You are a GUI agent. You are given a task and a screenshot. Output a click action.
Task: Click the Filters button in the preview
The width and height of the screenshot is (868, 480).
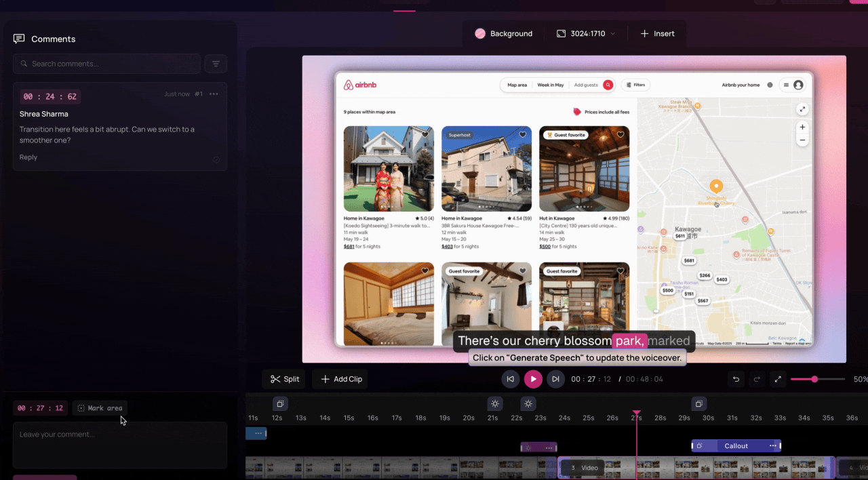point(635,85)
